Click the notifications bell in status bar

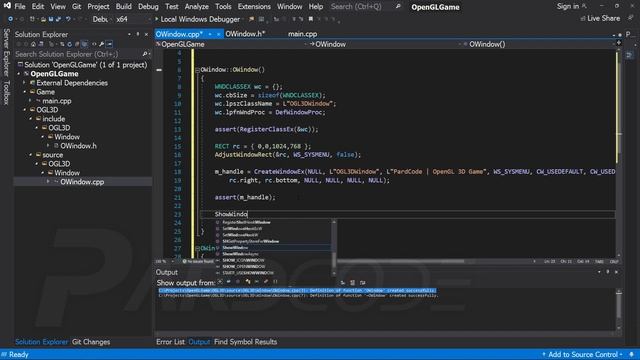tap(632, 354)
